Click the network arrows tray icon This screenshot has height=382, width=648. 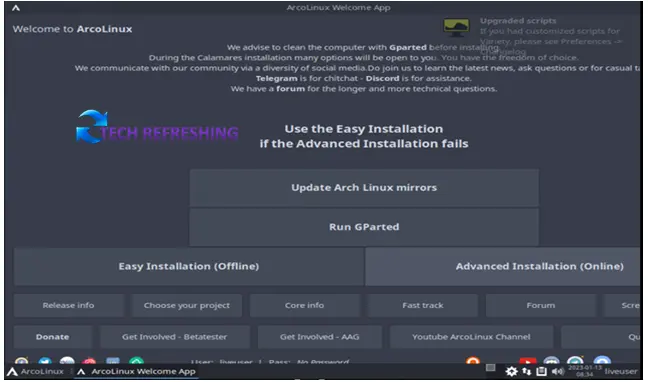tap(526, 372)
